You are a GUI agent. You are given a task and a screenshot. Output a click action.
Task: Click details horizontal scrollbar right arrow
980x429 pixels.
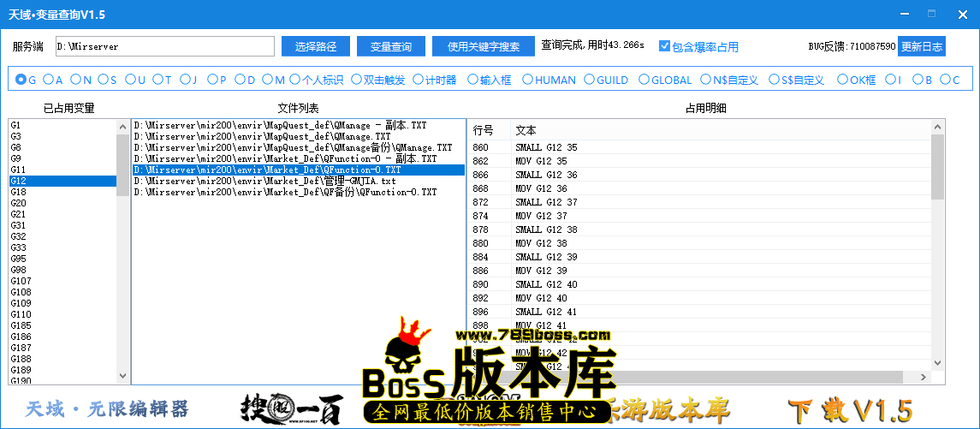click(924, 377)
